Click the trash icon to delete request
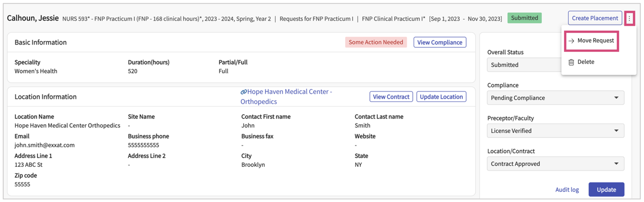Screen dimensions: 644x202 tap(571, 62)
